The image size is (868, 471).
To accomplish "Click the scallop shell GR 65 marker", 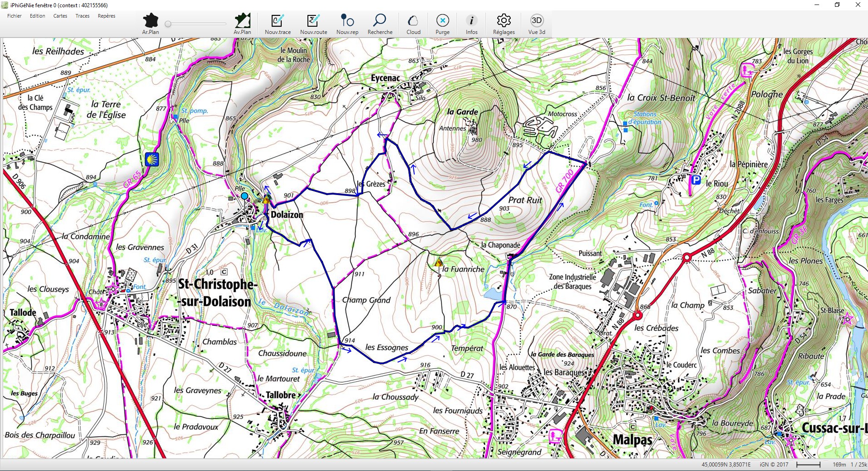I will pos(152,159).
